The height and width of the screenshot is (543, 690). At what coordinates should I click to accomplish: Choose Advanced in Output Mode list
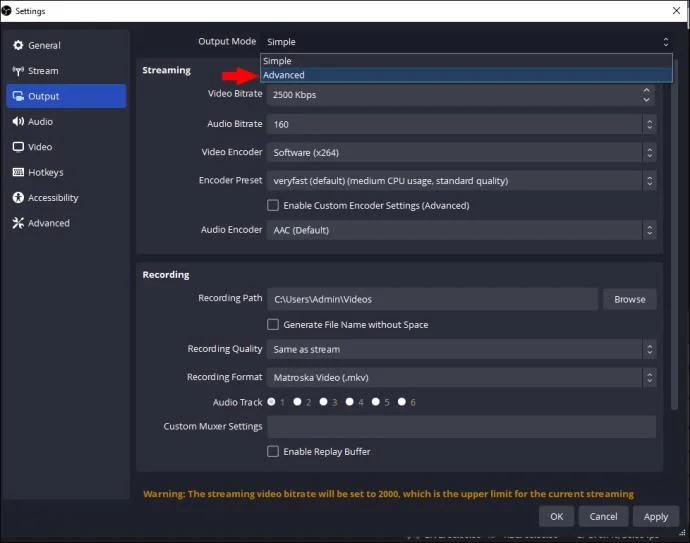pos(466,75)
